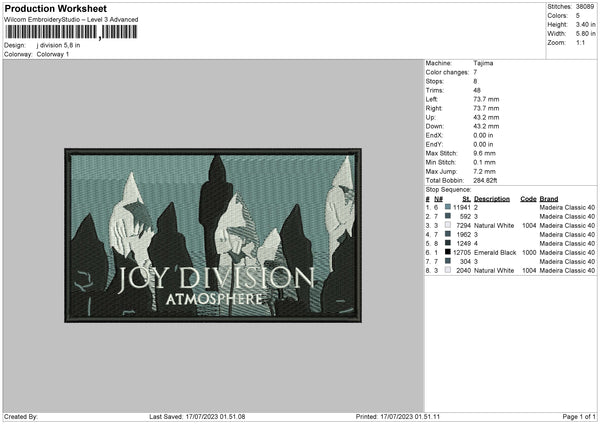The width and height of the screenshot is (600, 424).
Task: Click the Total Bobbin value '284.82ft'
Action: coord(485,180)
